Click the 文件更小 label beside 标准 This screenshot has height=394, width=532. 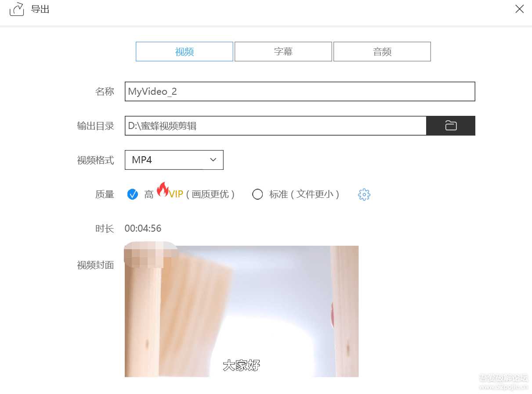(315, 194)
